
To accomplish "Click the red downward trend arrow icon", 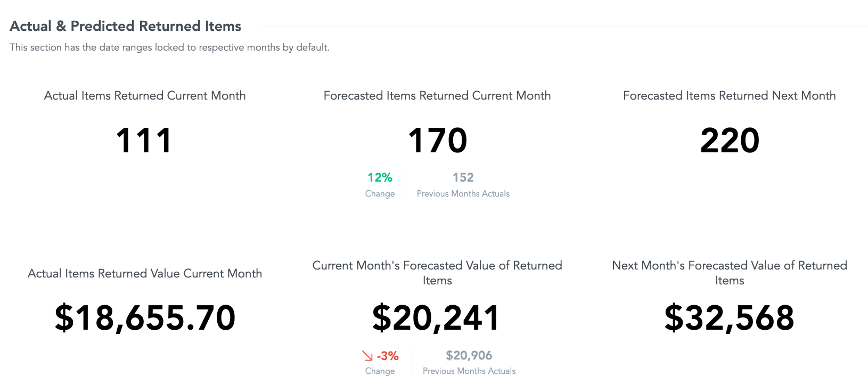I will 367,356.
